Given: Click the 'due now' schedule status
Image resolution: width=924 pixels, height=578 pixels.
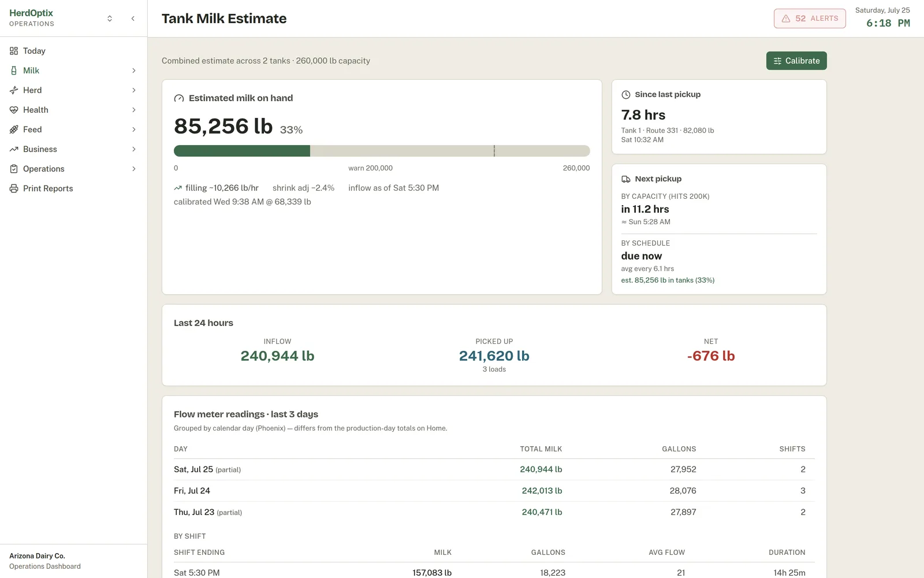Looking at the screenshot, I should coord(642,256).
